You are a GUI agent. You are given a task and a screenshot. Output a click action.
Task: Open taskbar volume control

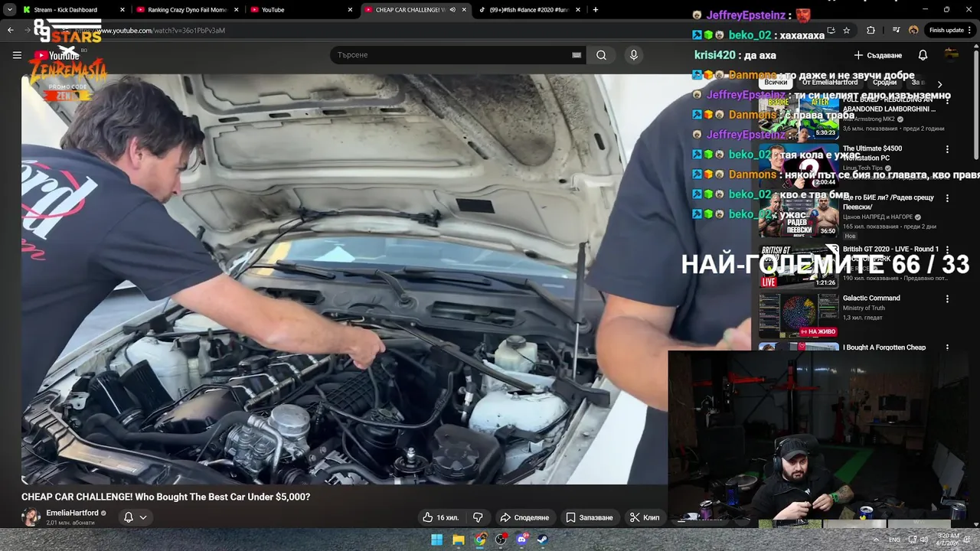point(923,540)
